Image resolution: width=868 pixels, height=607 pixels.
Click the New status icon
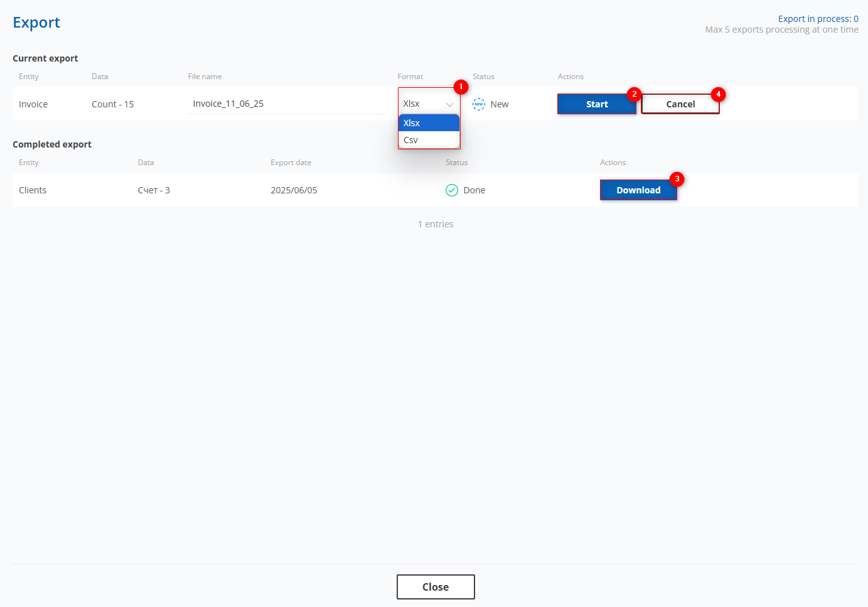point(479,104)
